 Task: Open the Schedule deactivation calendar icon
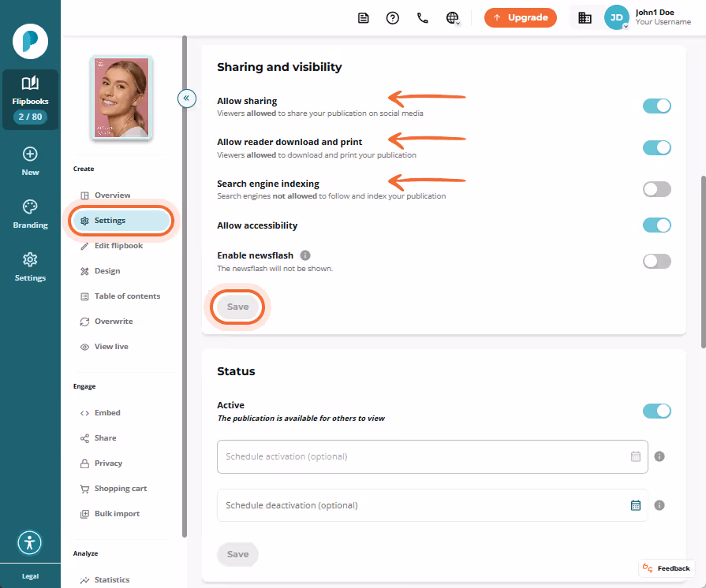pos(635,505)
